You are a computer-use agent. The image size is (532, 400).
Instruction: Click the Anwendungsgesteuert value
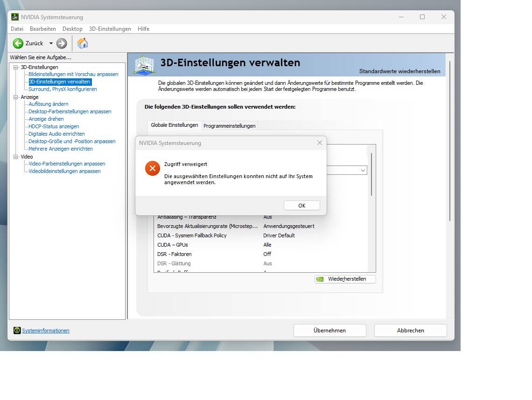[x=289, y=226]
